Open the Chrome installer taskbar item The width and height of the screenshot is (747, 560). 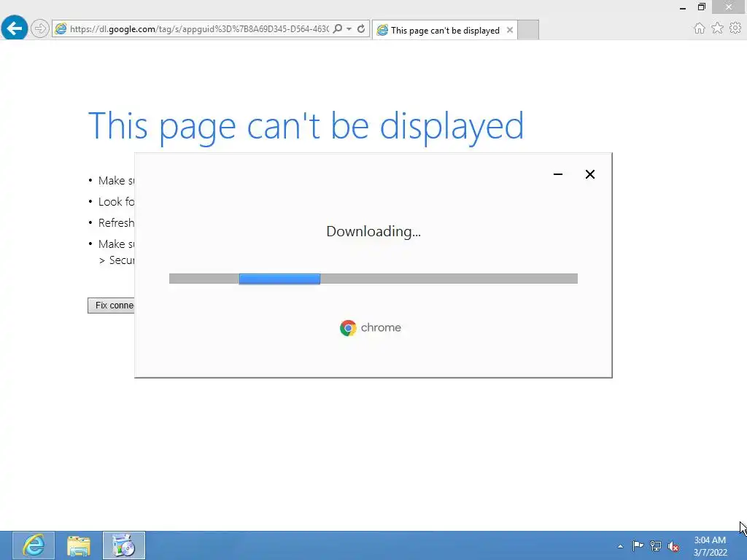pos(124,545)
